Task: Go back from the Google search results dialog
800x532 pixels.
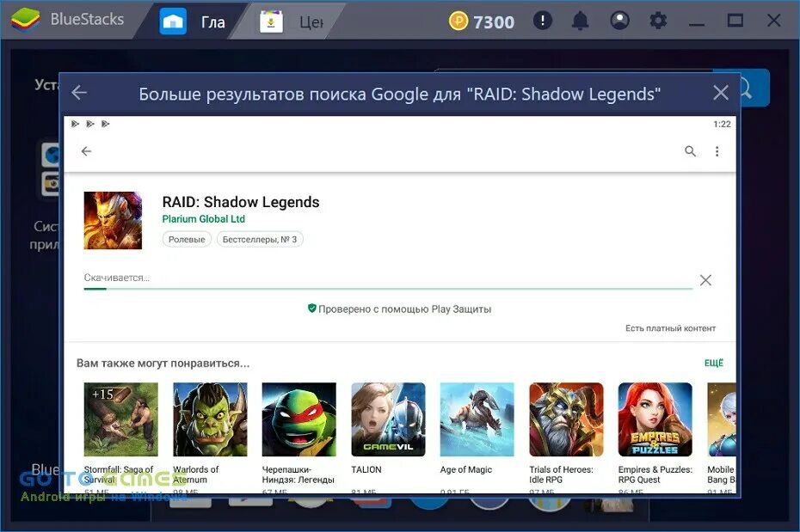Action: 79,93
